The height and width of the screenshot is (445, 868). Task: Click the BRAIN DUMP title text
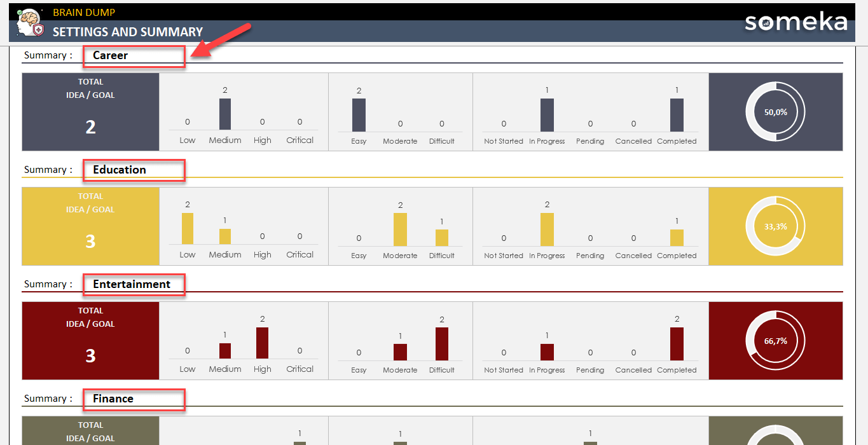click(84, 12)
